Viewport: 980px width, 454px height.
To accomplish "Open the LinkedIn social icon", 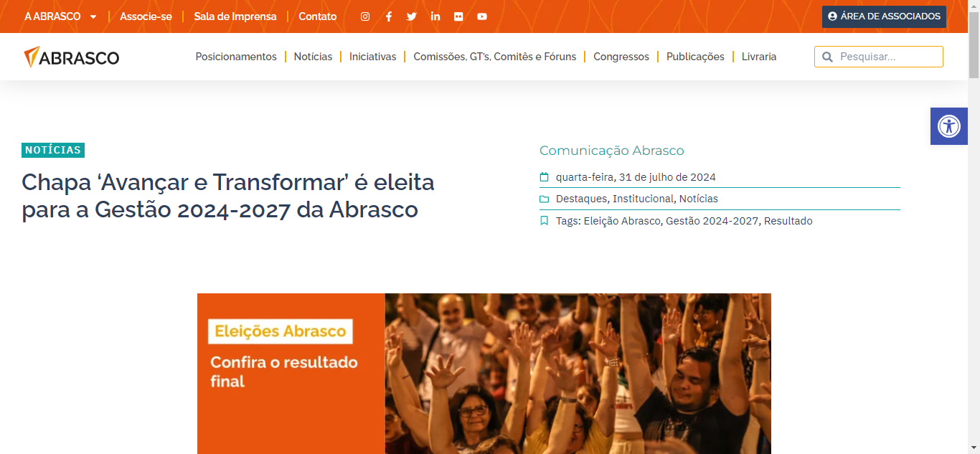I will 435,16.
